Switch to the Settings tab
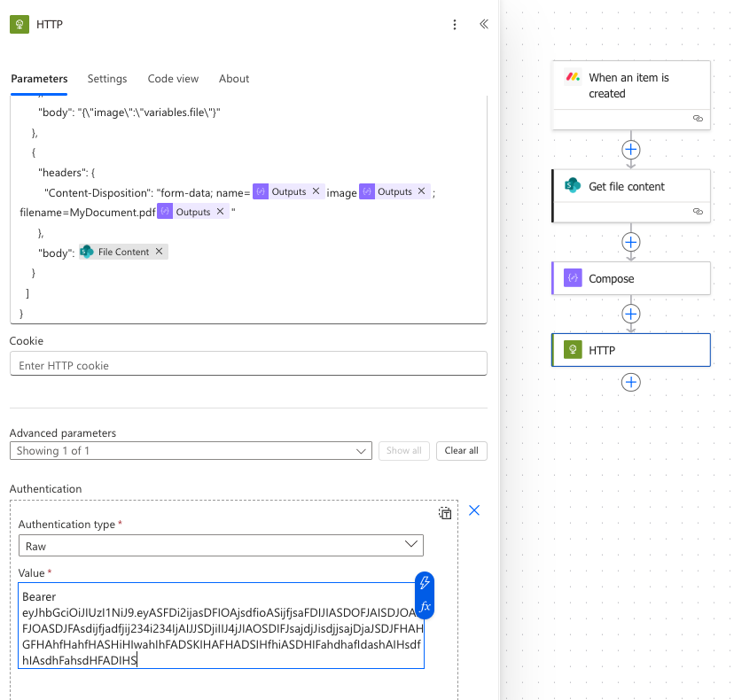The width and height of the screenshot is (734, 700). tap(107, 79)
